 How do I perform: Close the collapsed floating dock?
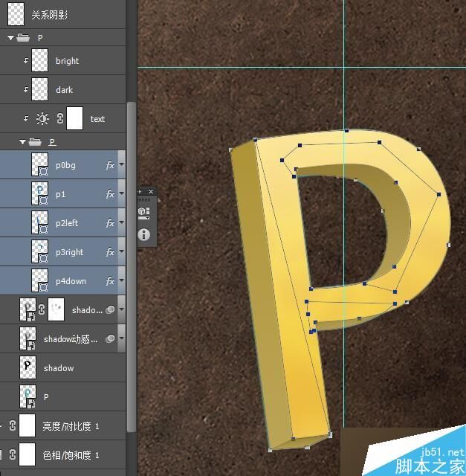pos(151,192)
